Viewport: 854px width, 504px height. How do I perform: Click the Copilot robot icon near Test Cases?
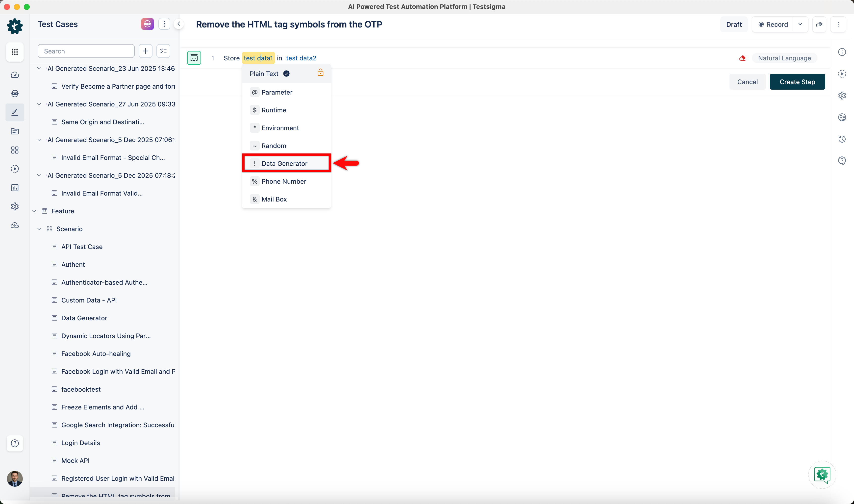147,24
